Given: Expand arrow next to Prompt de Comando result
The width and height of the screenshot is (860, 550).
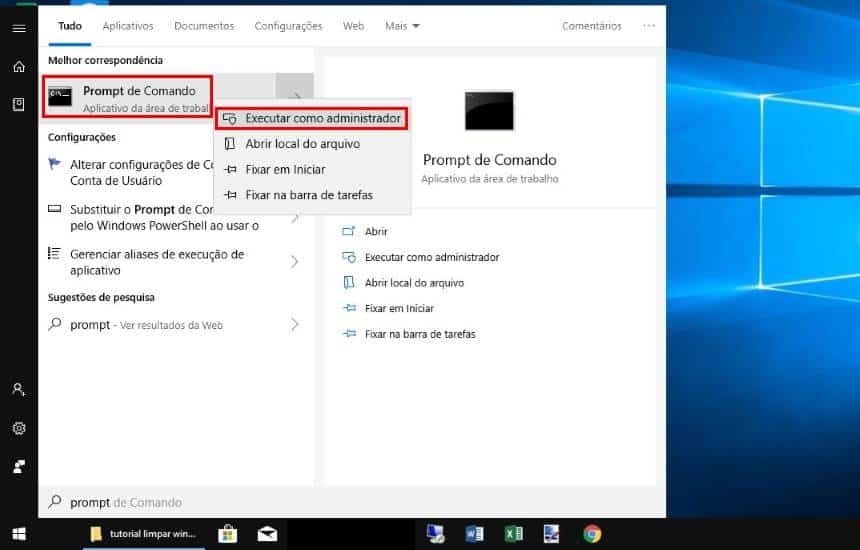Looking at the screenshot, I should [295, 95].
